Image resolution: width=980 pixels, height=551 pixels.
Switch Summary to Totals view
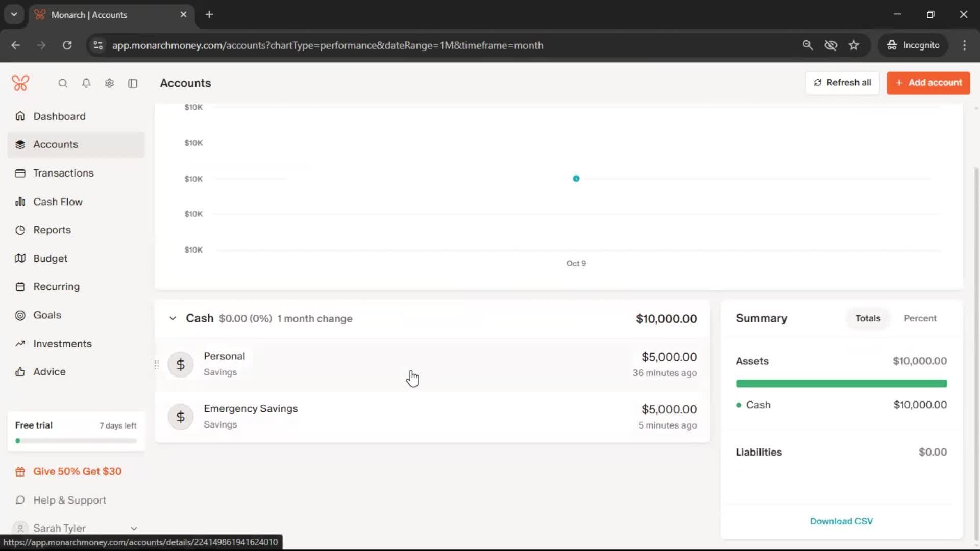pos(868,318)
